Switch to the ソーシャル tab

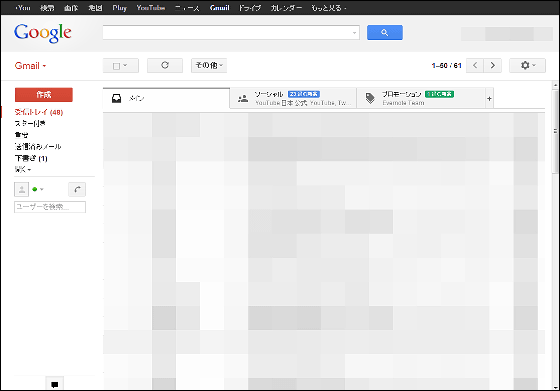click(x=293, y=98)
